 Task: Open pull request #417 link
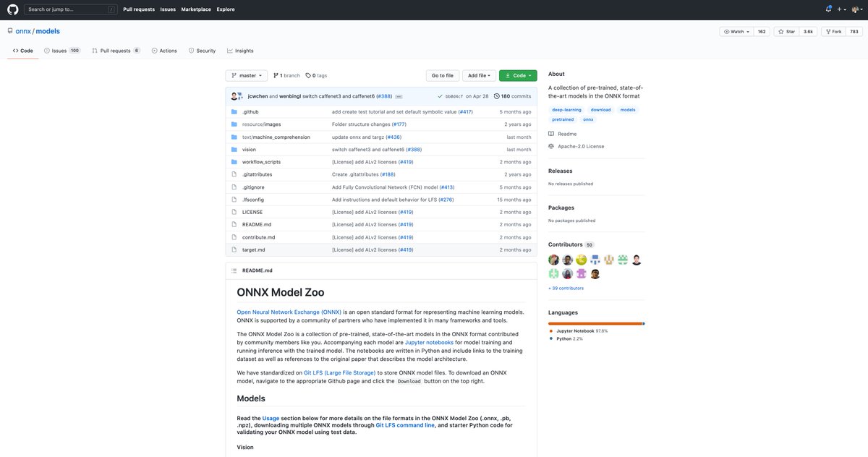pos(465,112)
